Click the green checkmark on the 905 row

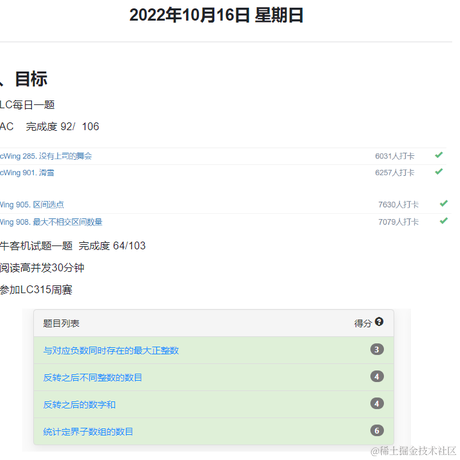(x=443, y=203)
